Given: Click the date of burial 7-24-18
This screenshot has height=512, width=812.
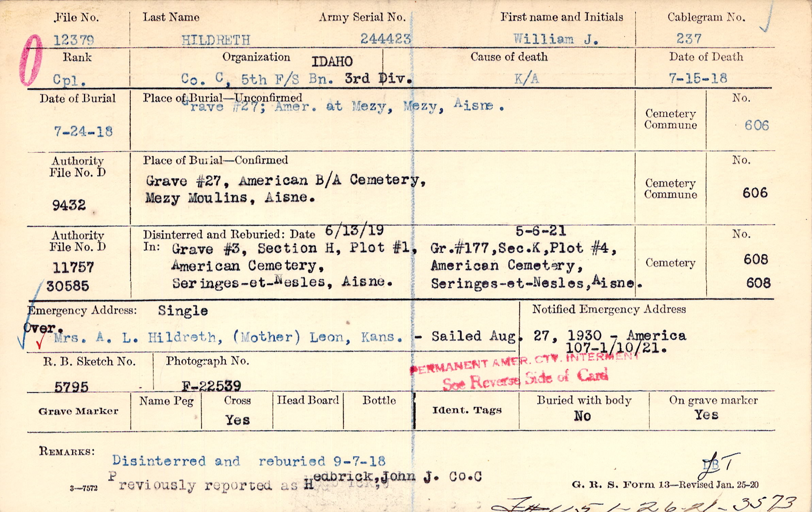Looking at the screenshot, I should (83, 131).
